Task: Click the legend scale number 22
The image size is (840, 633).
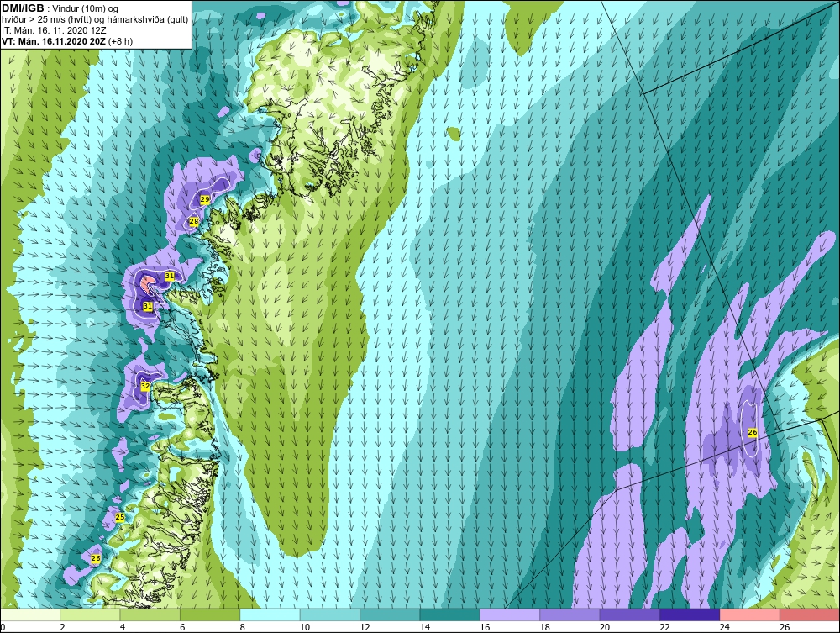Action: (664, 627)
